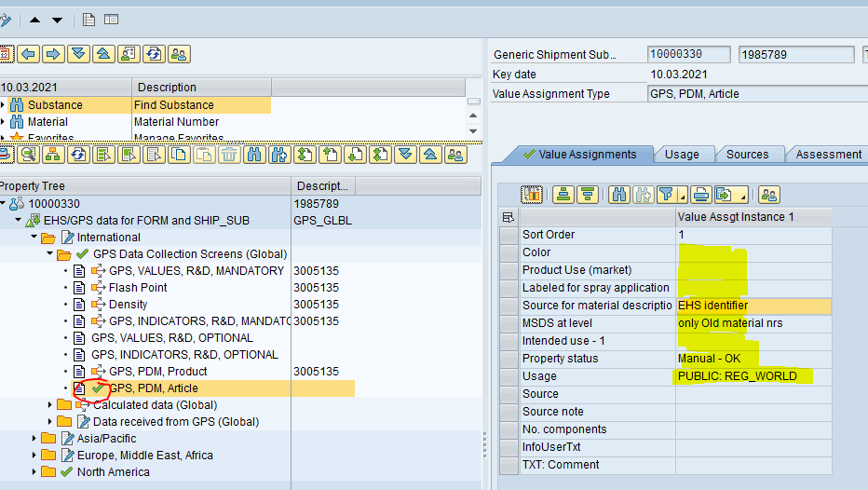
Task: Switch to the Usage tab
Action: [x=682, y=155]
